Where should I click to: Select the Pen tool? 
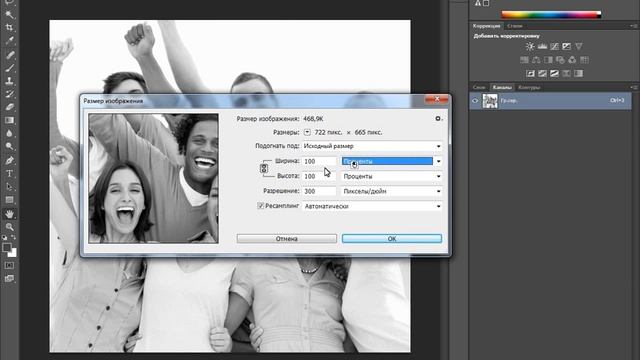[x=9, y=160]
